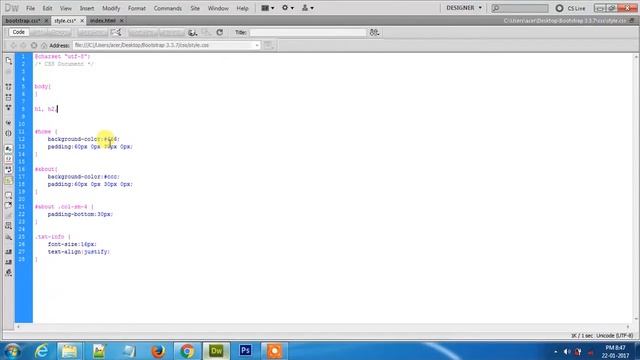Open the Edit menu
The image size is (640, 360).
47,8
